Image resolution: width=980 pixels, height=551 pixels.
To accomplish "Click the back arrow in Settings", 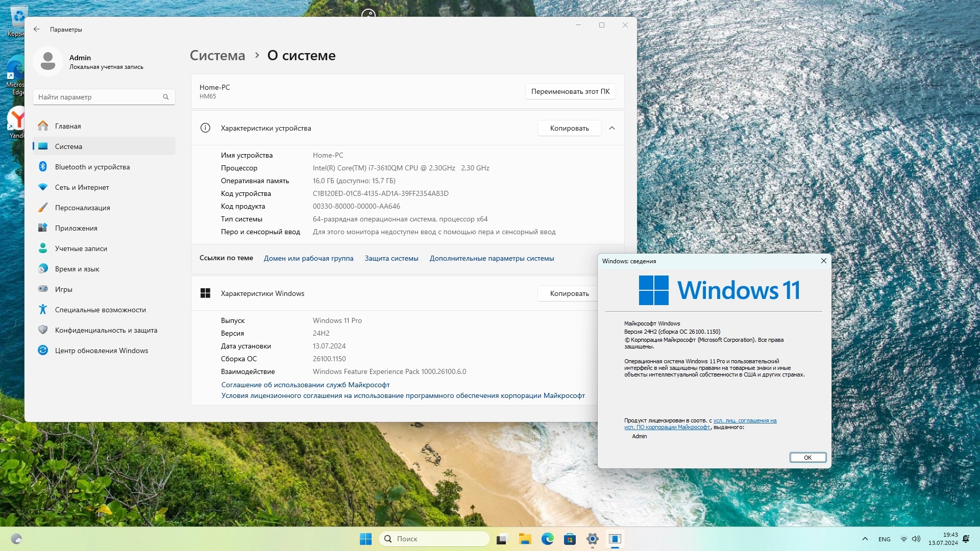I will (37, 29).
